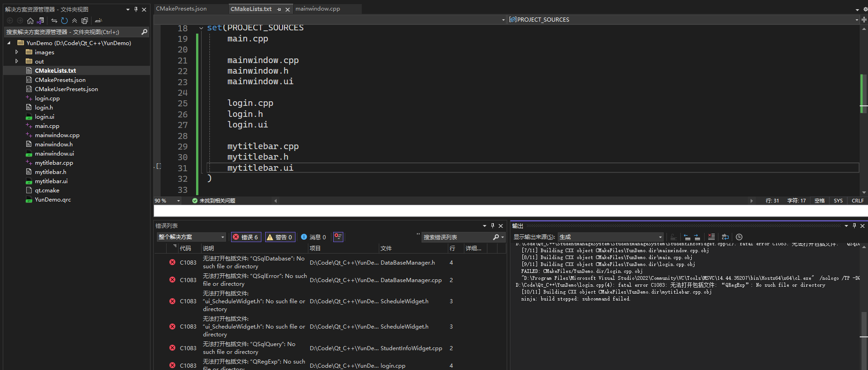Viewport: 868px width, 370px height.
Task: Select the QSqlError error in DataBaseManager.cpp
Action: (x=330, y=280)
